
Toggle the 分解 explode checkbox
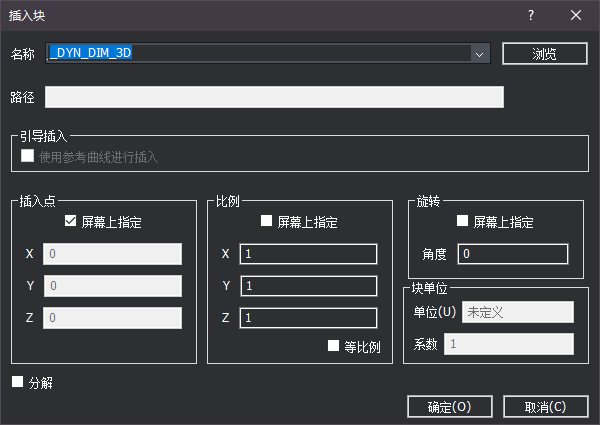coord(18,381)
